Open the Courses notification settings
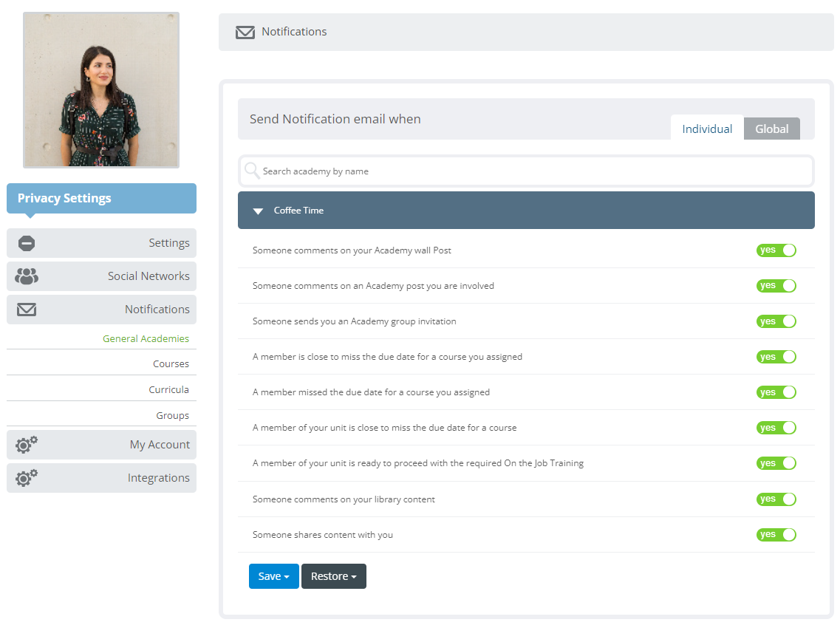Viewport: 840px width, 625px height. coord(171,363)
